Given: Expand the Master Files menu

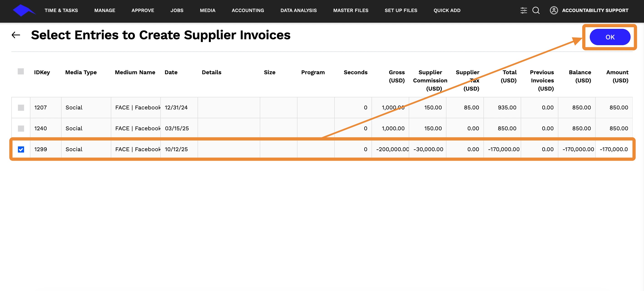Looking at the screenshot, I should click(351, 10).
